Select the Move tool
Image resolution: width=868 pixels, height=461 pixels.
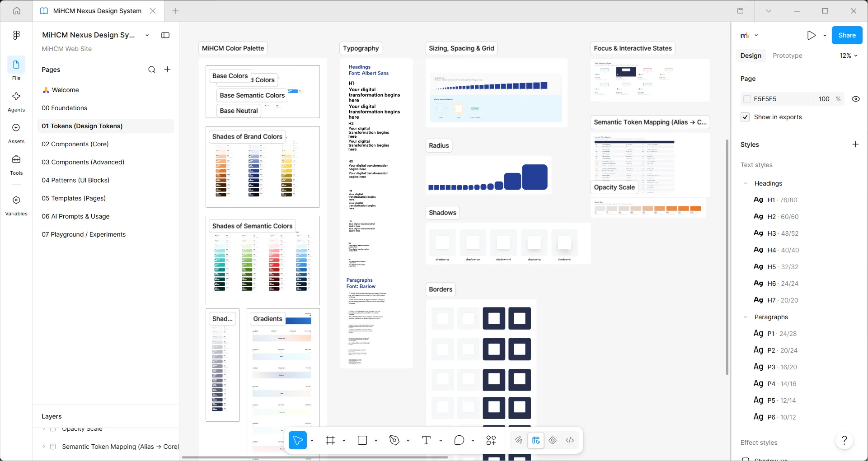coord(298,440)
